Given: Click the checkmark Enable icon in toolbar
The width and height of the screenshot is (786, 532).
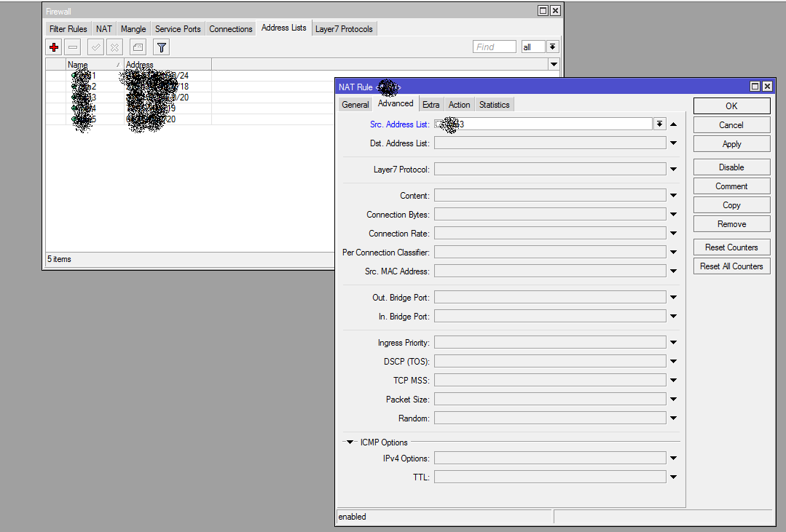Looking at the screenshot, I should click(x=95, y=47).
